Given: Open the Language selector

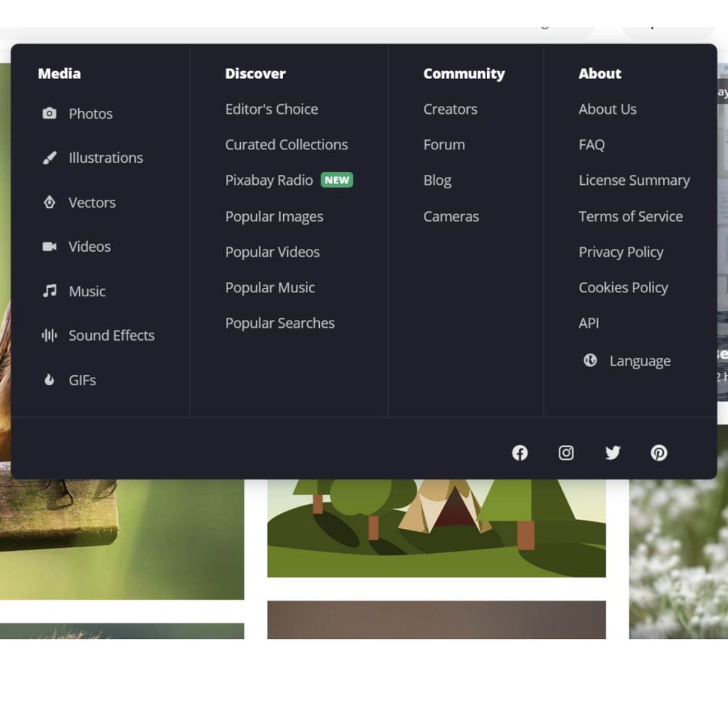Looking at the screenshot, I should point(639,361).
